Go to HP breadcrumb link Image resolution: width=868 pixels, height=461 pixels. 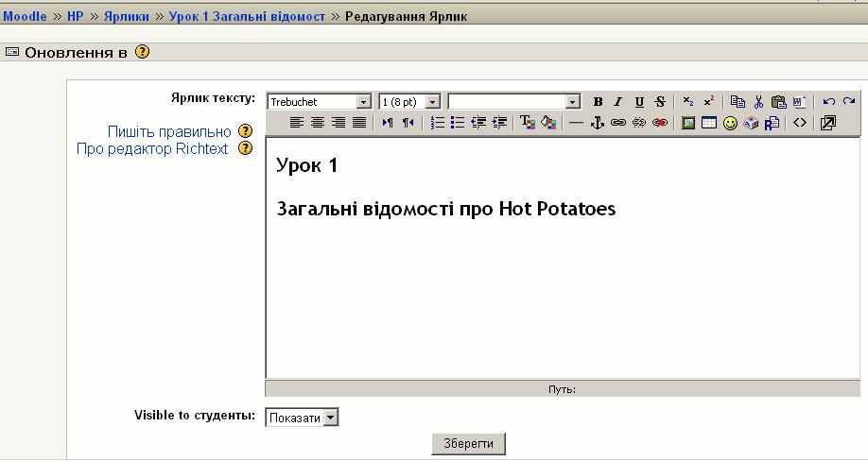pyautogui.click(x=76, y=16)
